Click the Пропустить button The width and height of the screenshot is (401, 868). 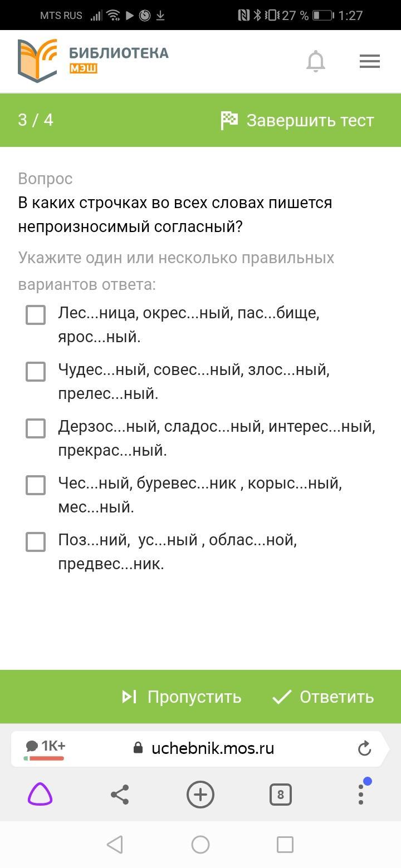click(182, 697)
